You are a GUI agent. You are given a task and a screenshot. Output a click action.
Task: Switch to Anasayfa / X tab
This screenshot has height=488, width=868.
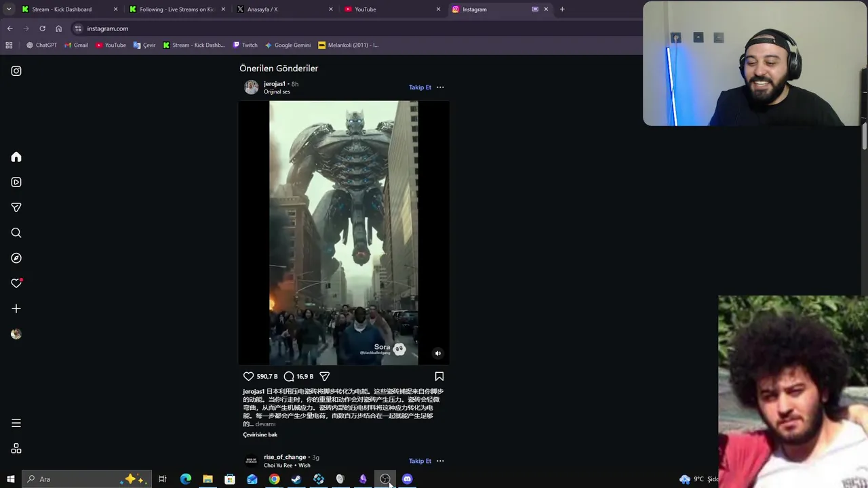click(283, 9)
